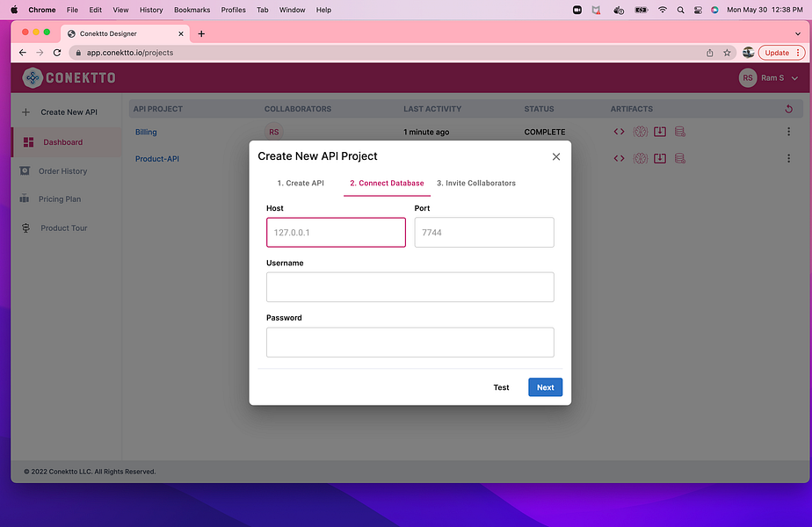Click the Chrome profile avatar in toolbar
Image resolution: width=812 pixels, height=527 pixels.
click(x=748, y=53)
